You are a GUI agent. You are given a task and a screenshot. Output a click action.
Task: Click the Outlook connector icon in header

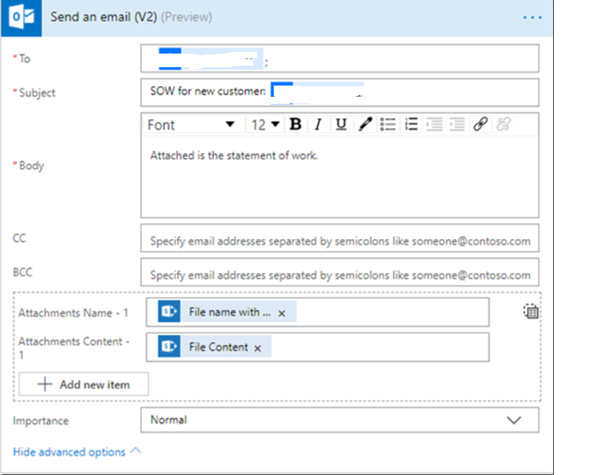[21, 18]
